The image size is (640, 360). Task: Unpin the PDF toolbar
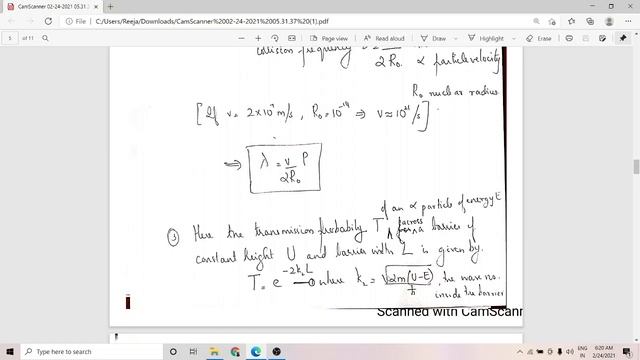(623, 38)
